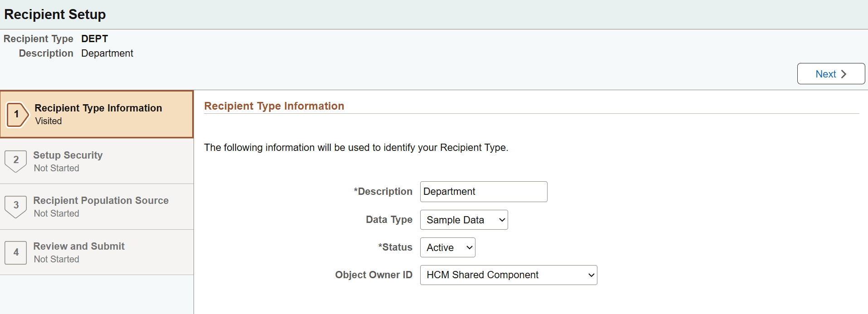Click into the Description text field

(x=483, y=192)
